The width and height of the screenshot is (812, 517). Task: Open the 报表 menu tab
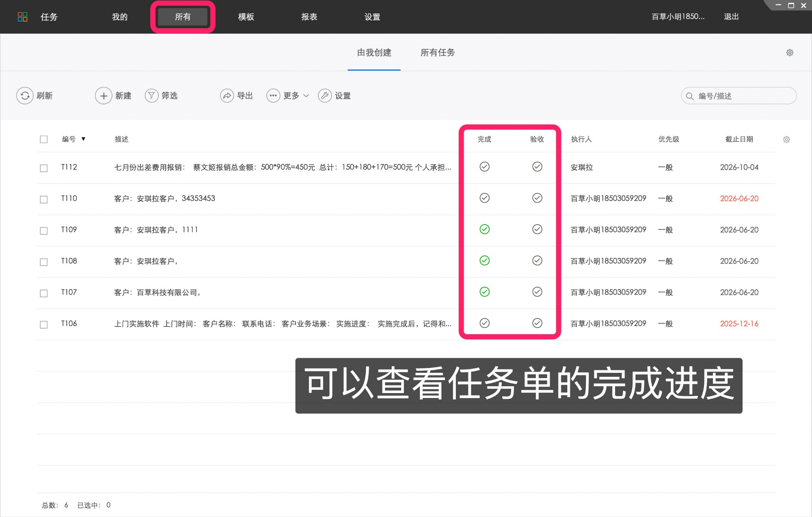309,17
